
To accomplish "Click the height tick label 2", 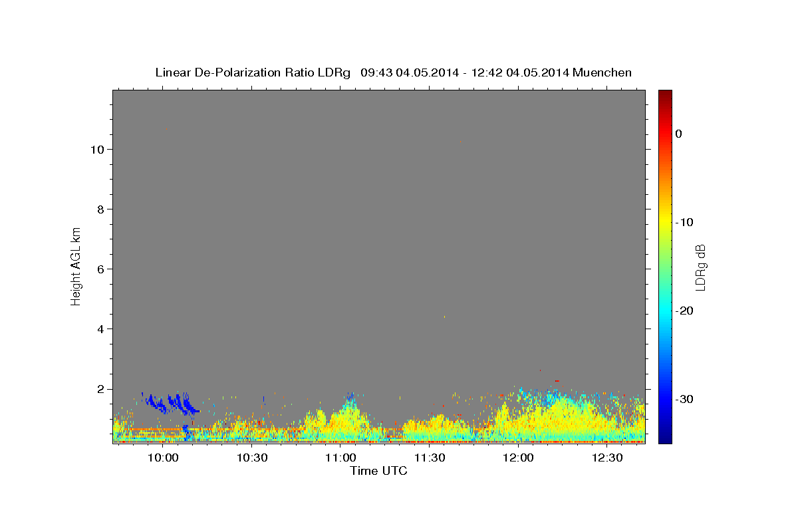I will point(100,389).
